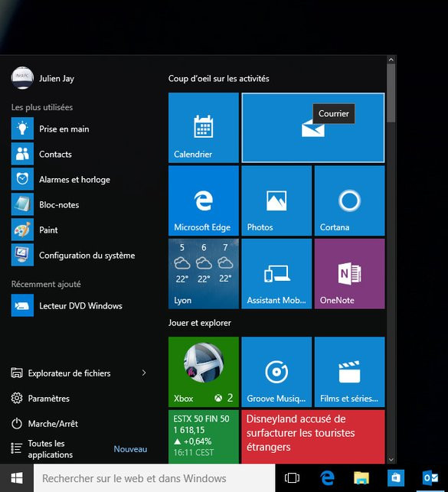Launch Paint from most used list

pyautogui.click(x=78, y=230)
